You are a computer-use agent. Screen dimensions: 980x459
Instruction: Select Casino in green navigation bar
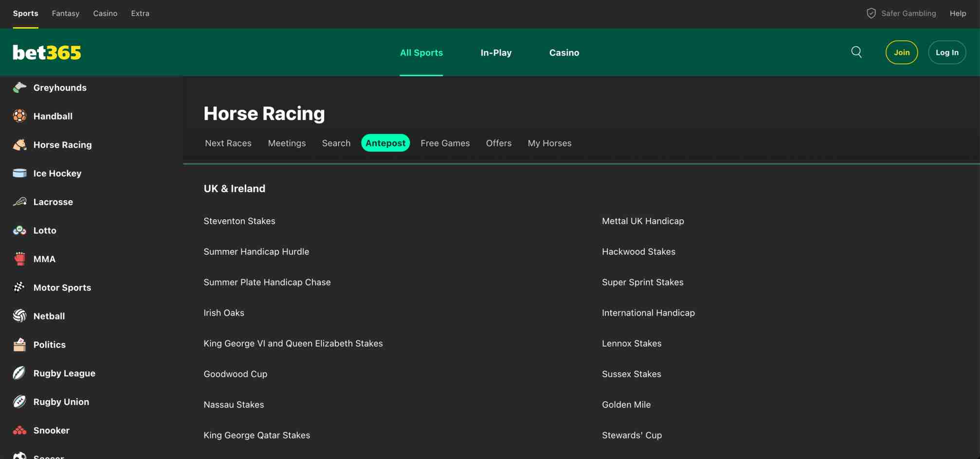click(564, 53)
